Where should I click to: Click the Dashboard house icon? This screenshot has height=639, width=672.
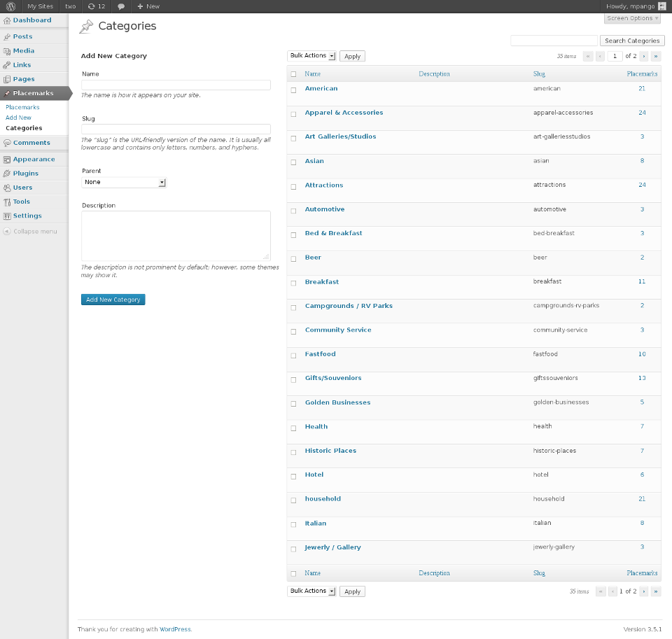(7, 20)
